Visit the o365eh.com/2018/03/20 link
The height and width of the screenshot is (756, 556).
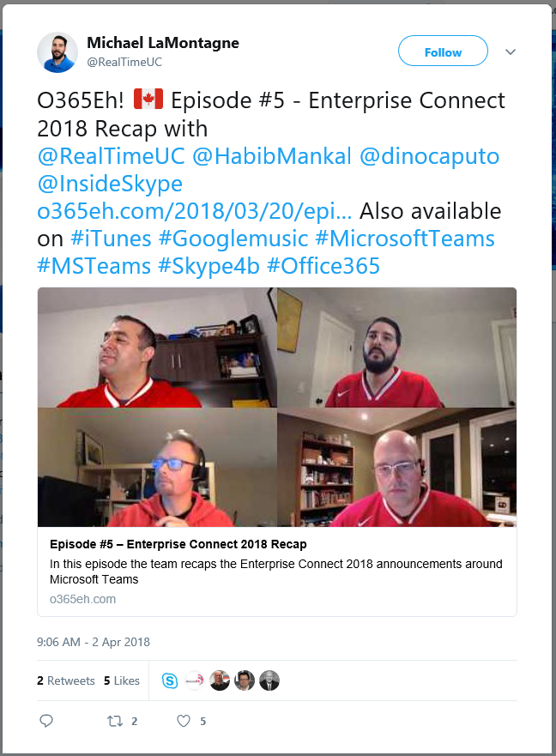(x=194, y=211)
